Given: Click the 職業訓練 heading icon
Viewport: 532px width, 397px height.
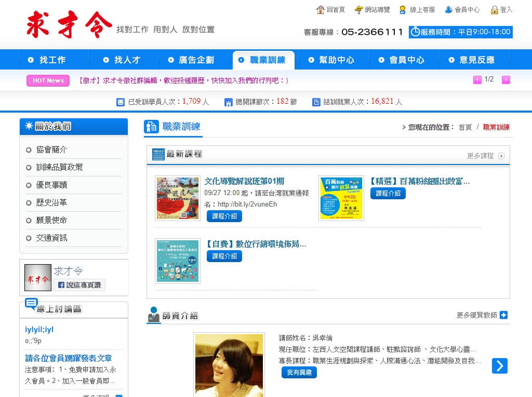Looking at the screenshot, I should [x=151, y=127].
